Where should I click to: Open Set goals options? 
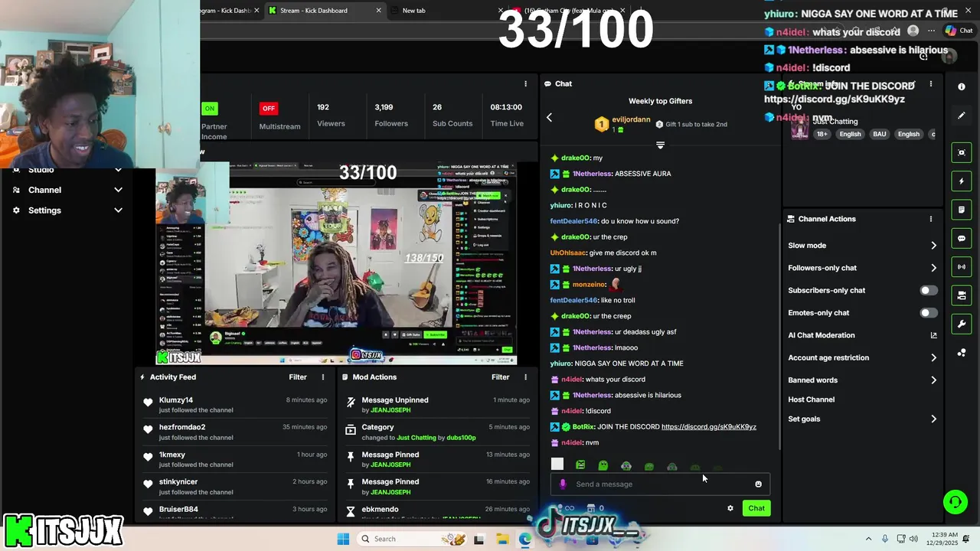[x=862, y=419]
